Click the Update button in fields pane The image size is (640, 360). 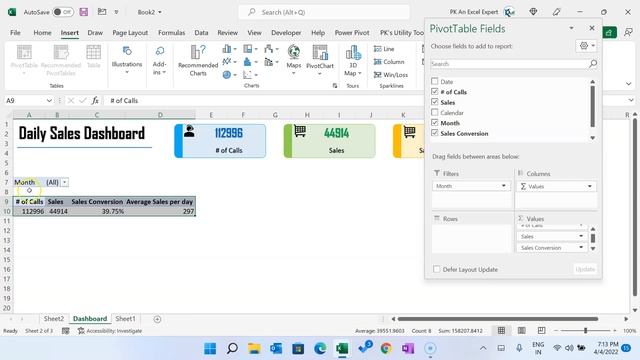click(x=585, y=269)
